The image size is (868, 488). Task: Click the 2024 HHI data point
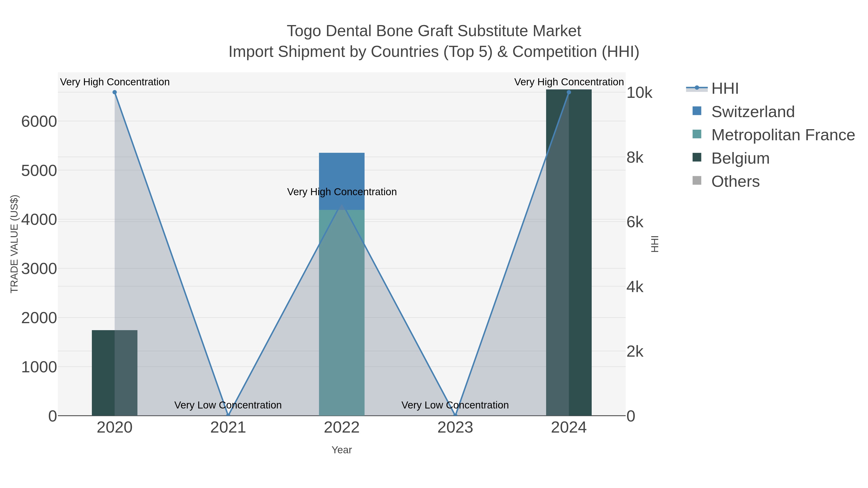(569, 92)
